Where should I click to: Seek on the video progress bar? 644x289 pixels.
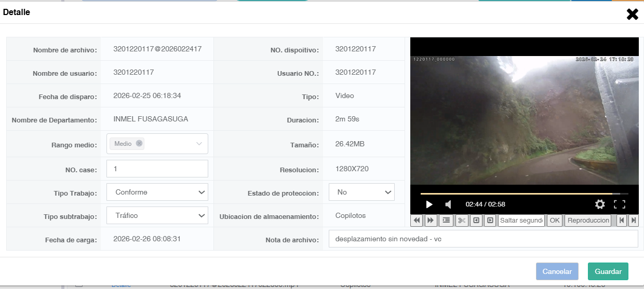pos(524,194)
